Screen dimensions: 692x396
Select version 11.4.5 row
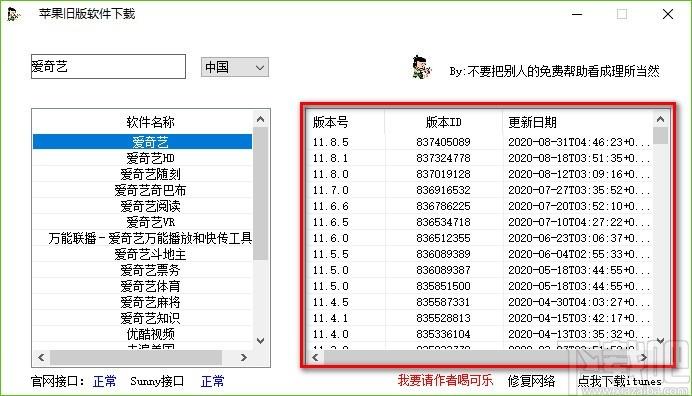(x=479, y=302)
